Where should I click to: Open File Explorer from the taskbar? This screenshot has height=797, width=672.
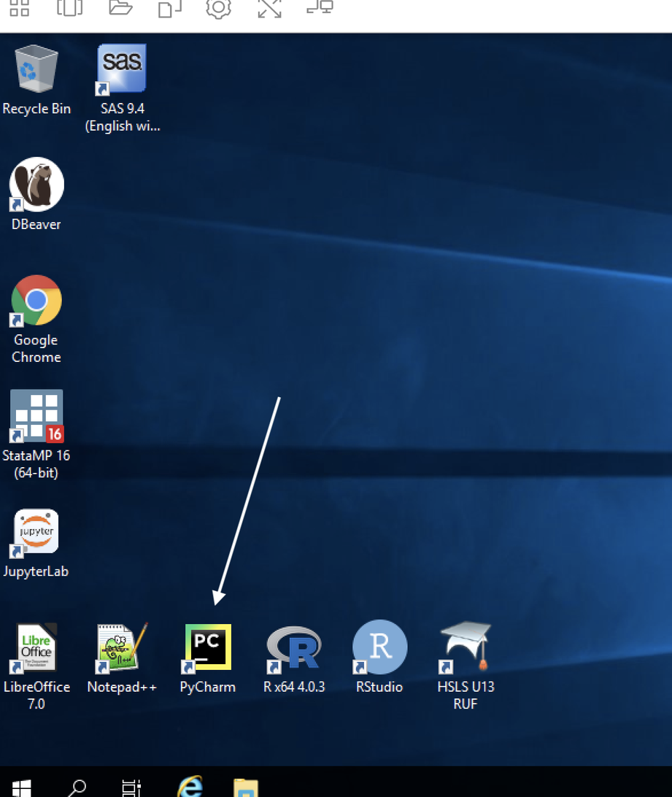point(246,787)
